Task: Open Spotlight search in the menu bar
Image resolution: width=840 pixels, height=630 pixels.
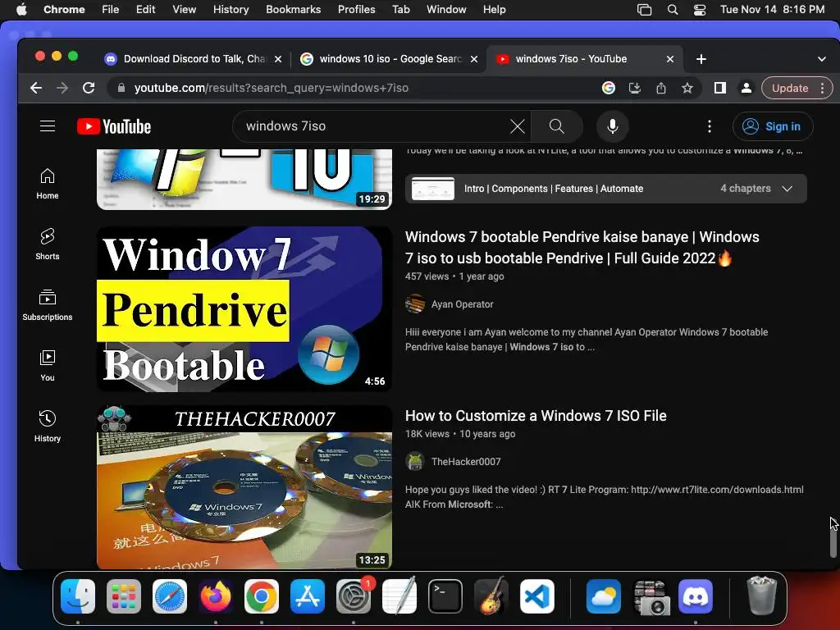Action: tap(673, 10)
